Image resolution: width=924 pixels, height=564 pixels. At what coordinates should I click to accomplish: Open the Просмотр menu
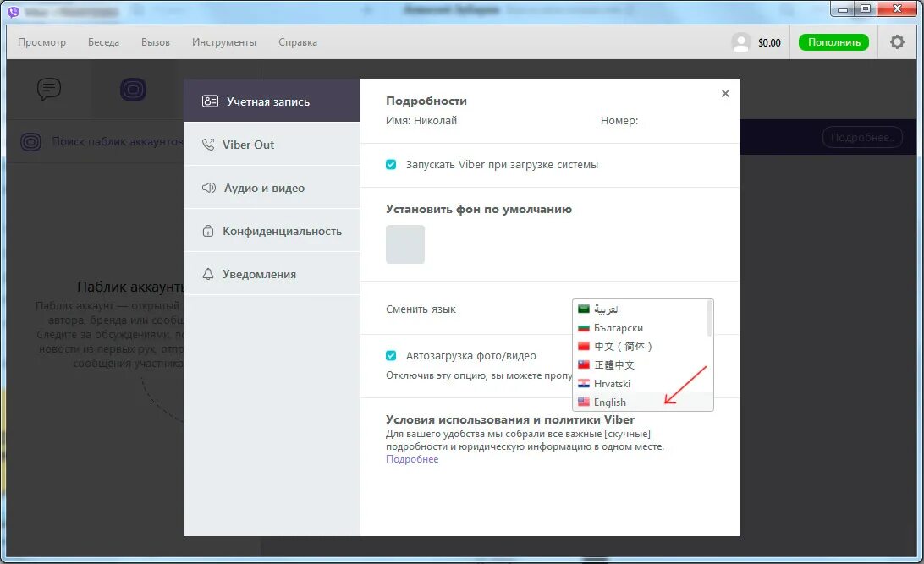[41, 42]
